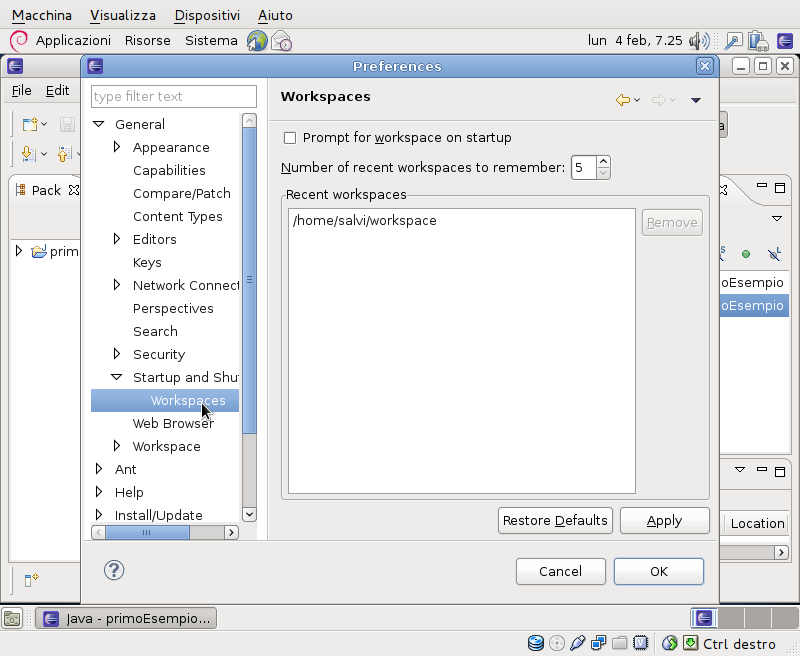Click the VirtualBox CD status icon
800x656 pixels.
[x=557, y=643]
